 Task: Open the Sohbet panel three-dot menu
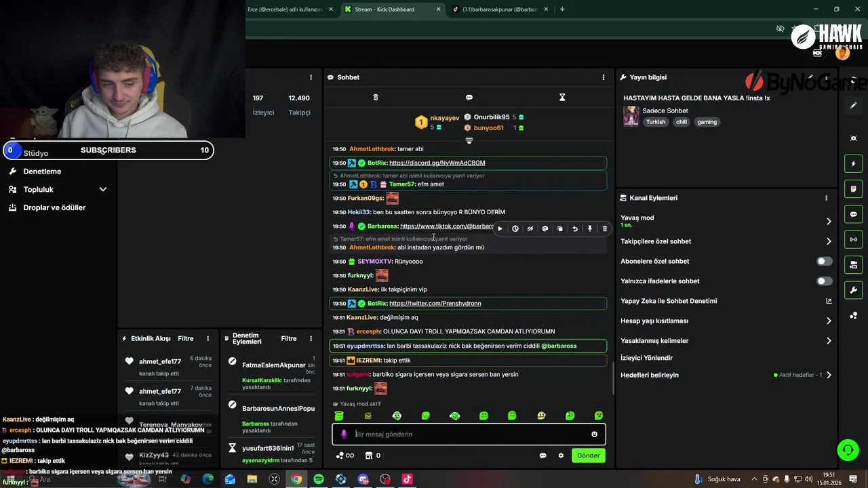point(604,77)
